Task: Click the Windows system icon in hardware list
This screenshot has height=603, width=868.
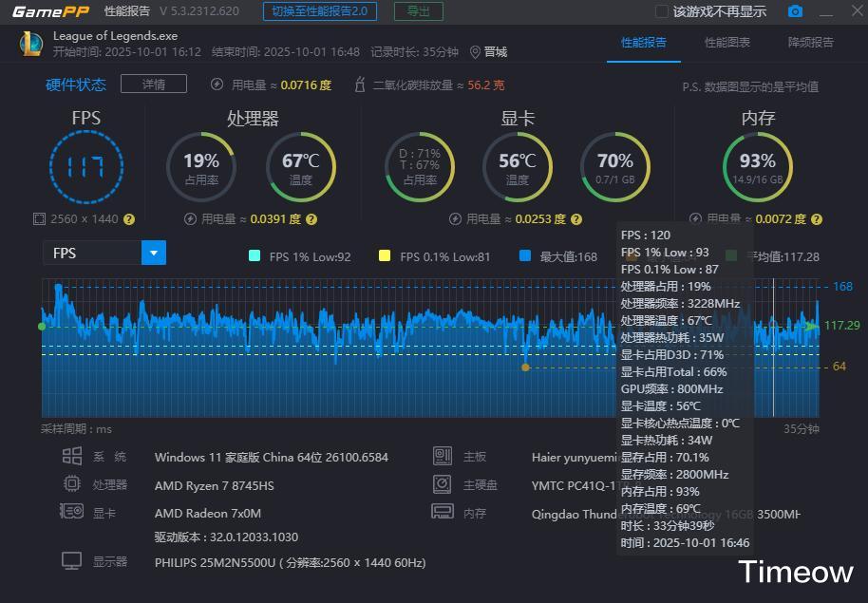Action: pyautogui.click(x=72, y=456)
